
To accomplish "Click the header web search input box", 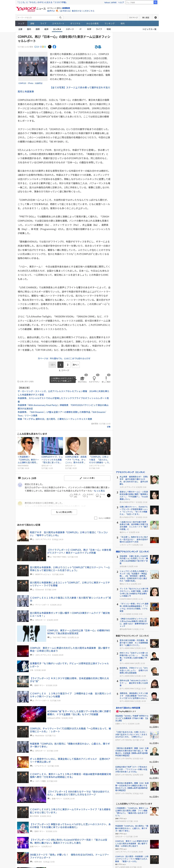I will click(x=139, y=2).
